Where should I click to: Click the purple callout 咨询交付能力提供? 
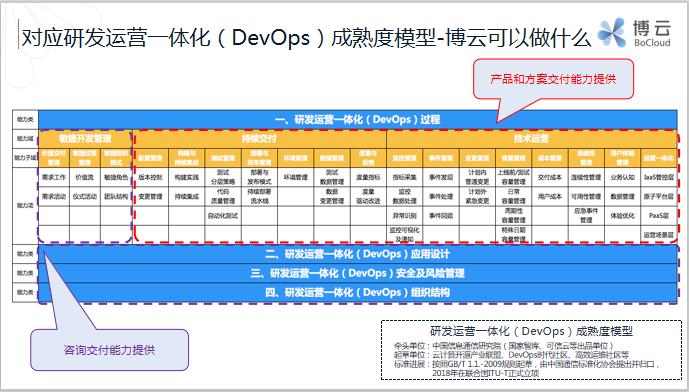(x=109, y=350)
